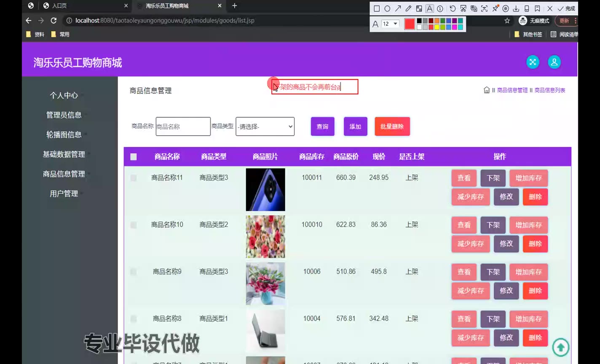This screenshot has width=600, height=364.
Task: Click the translate screenshot icon
Action: (474, 8)
